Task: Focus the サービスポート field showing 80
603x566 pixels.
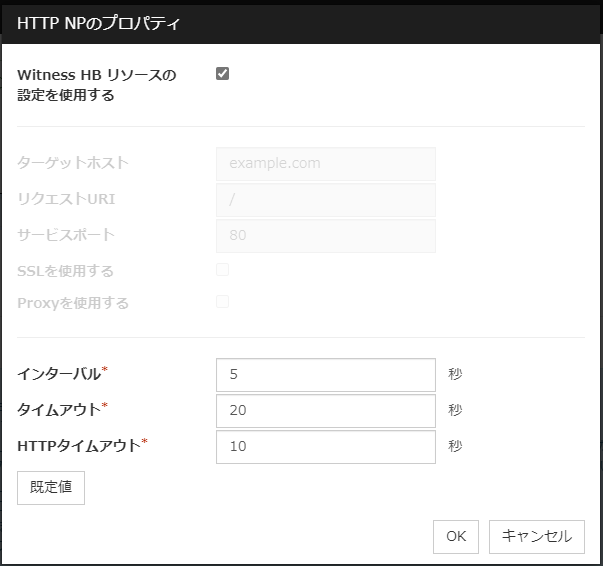Action: [325, 235]
